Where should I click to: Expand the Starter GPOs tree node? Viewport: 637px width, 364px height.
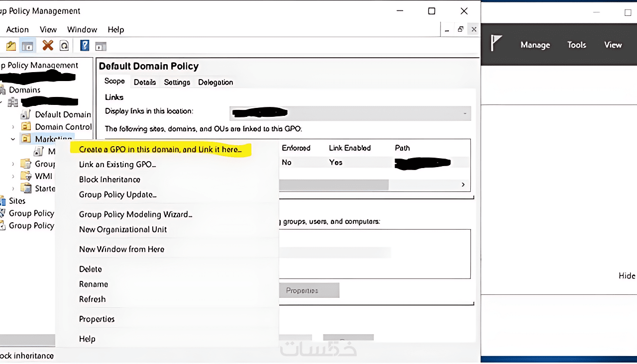coord(13,188)
